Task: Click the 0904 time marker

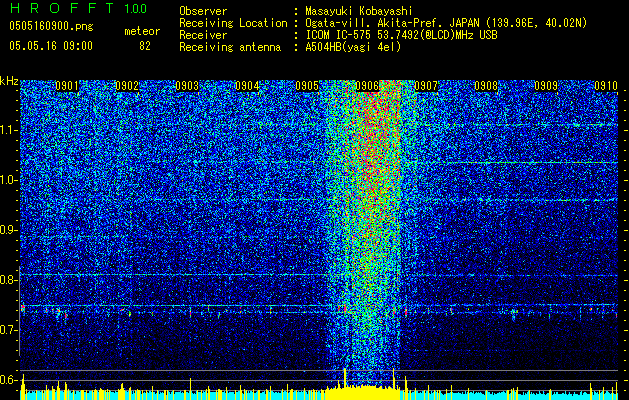Action: 247,86
